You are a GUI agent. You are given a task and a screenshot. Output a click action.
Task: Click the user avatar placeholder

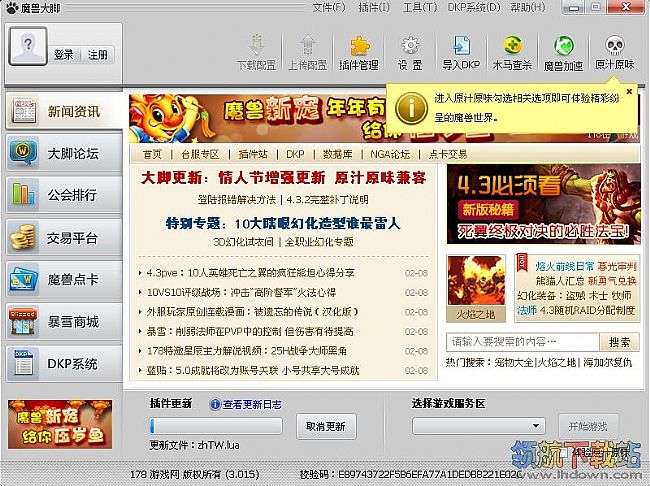(28, 46)
